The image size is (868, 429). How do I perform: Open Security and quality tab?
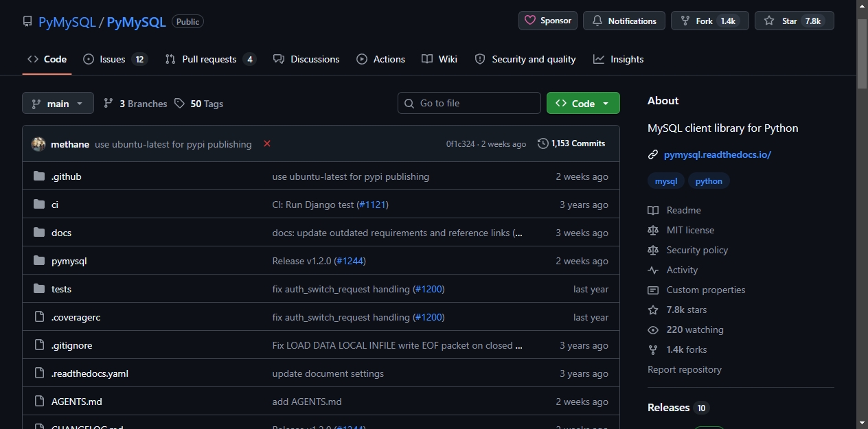click(525, 59)
